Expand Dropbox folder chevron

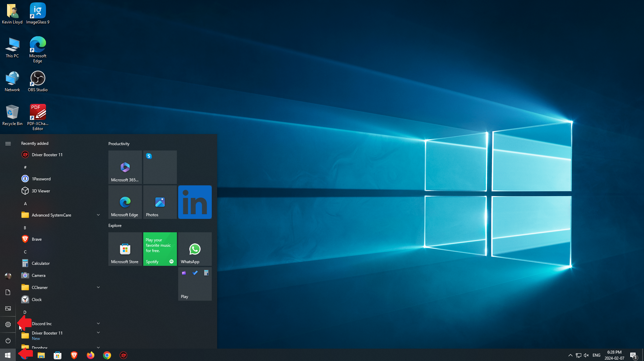click(x=98, y=347)
